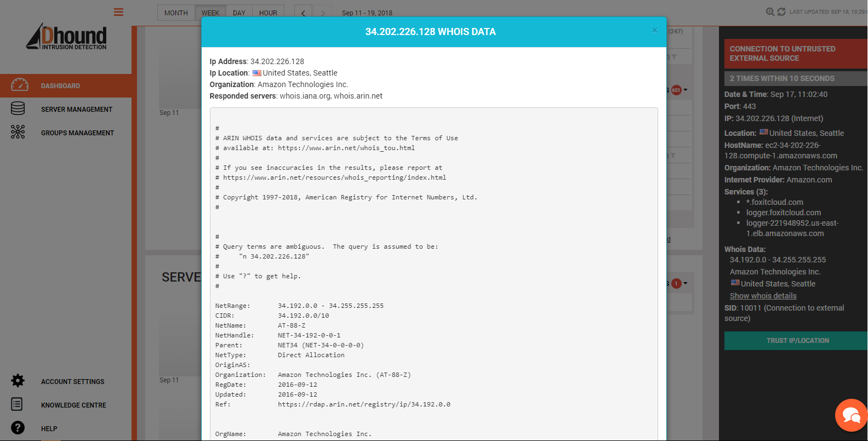Expand the dropdown caret beside 651
The height and width of the screenshot is (441, 868).
686,90
